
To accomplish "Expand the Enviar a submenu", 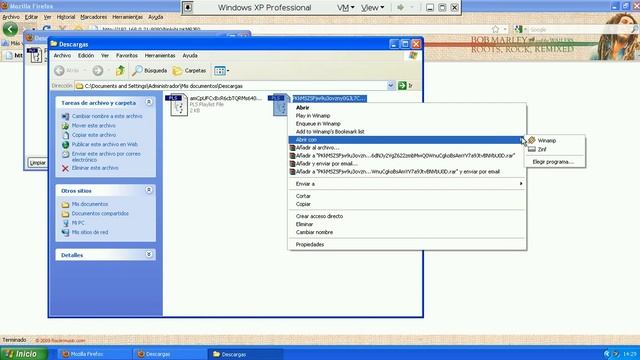I will 407,184.
